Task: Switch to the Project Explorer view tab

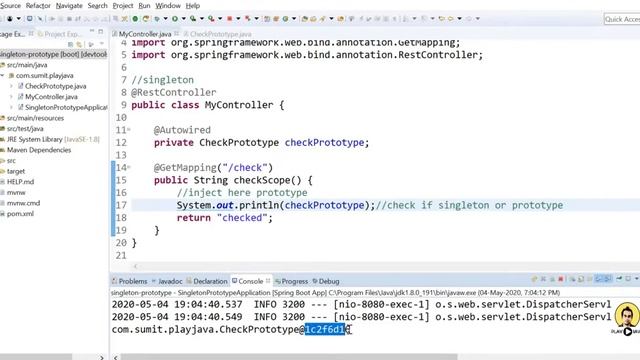Action: (59, 34)
